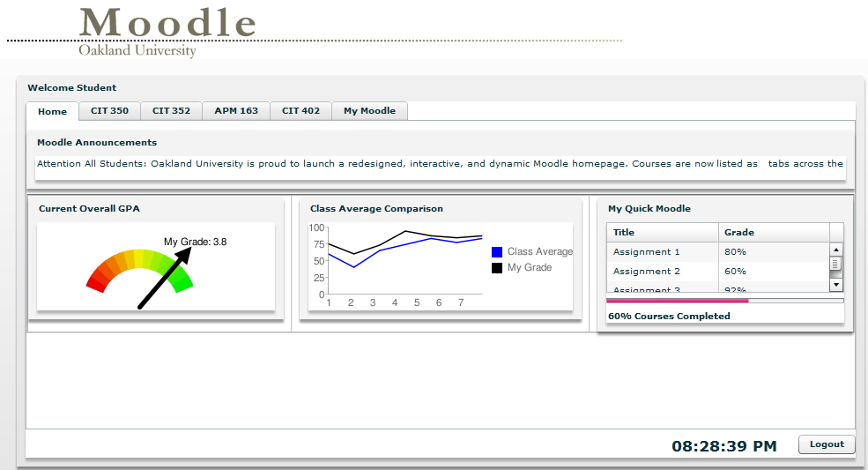Click the grade table scroll up arrow
This screenshot has height=470, width=868.
[x=836, y=250]
